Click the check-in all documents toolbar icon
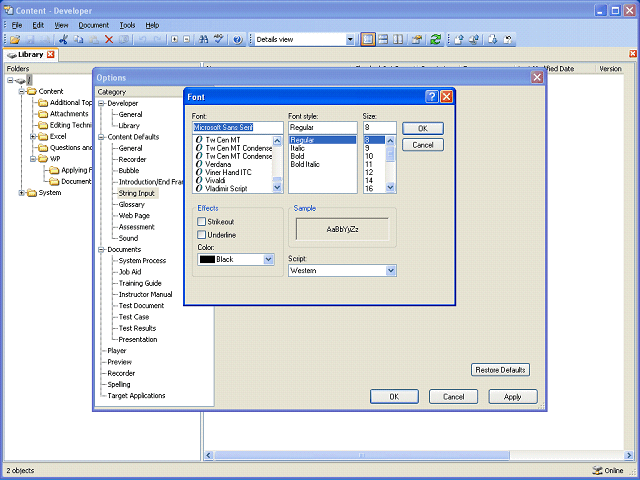 tap(474, 40)
